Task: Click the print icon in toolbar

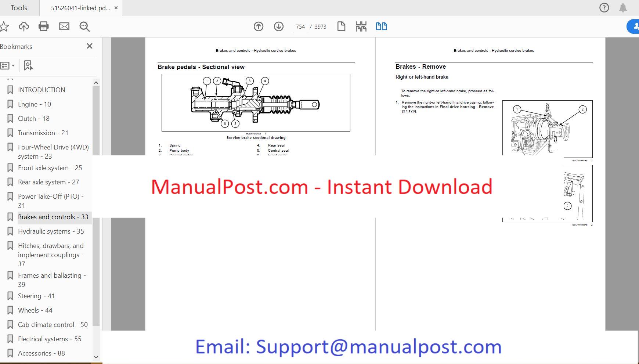Action: coord(44,26)
